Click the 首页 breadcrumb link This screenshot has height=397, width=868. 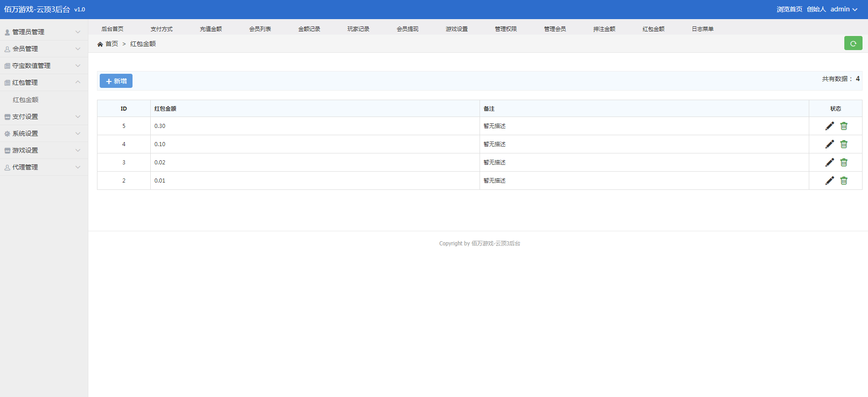112,44
